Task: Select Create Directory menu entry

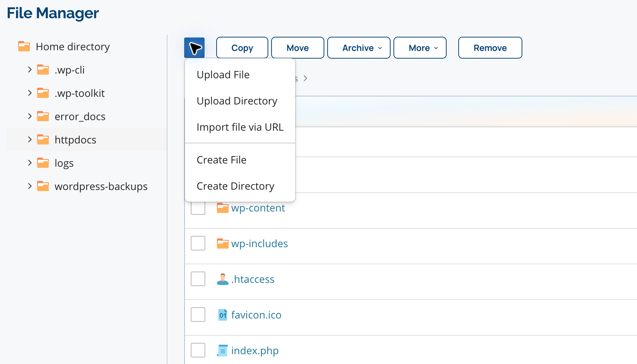Action: [240, 186]
